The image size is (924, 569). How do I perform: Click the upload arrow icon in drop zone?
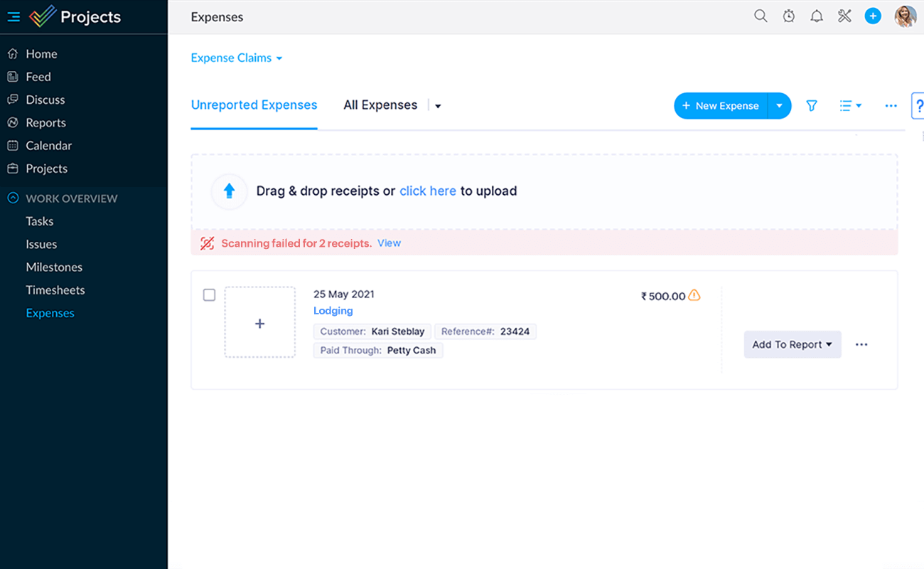pos(229,191)
